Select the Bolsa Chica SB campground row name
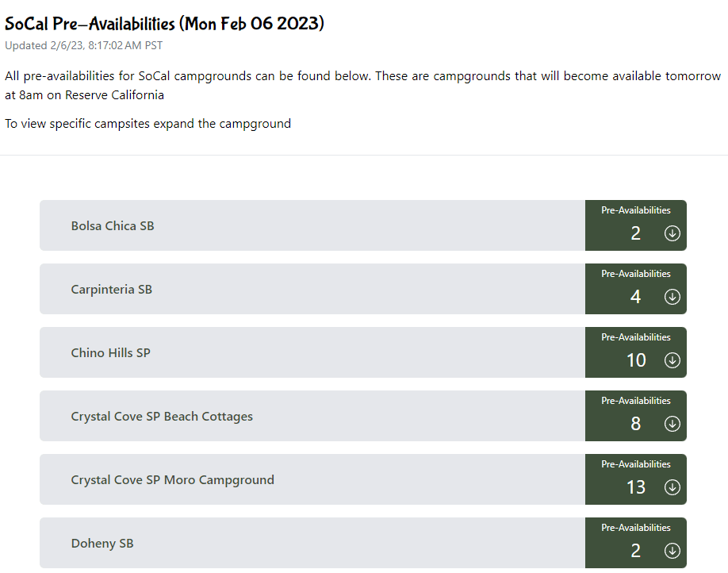This screenshot has height=573, width=728. coord(113,226)
